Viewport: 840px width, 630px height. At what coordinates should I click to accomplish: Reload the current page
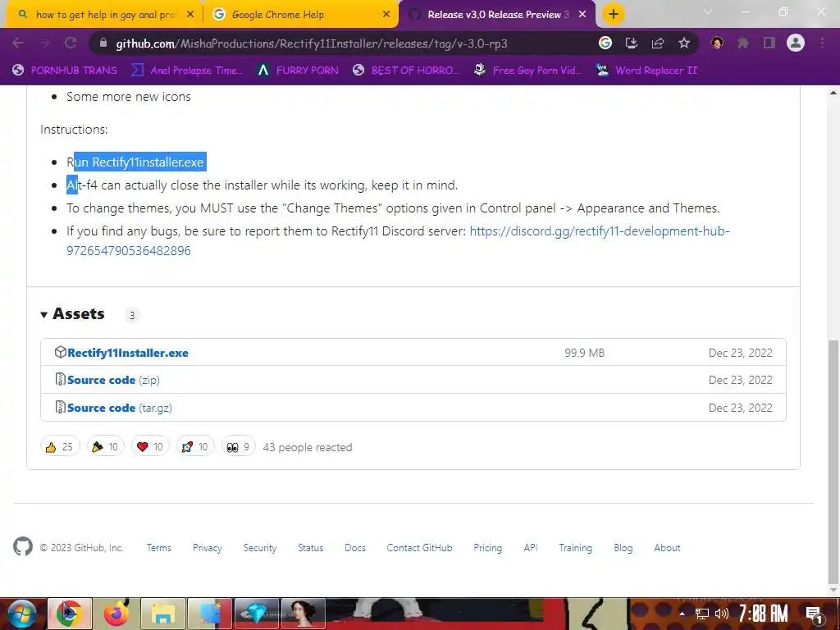coord(71,43)
